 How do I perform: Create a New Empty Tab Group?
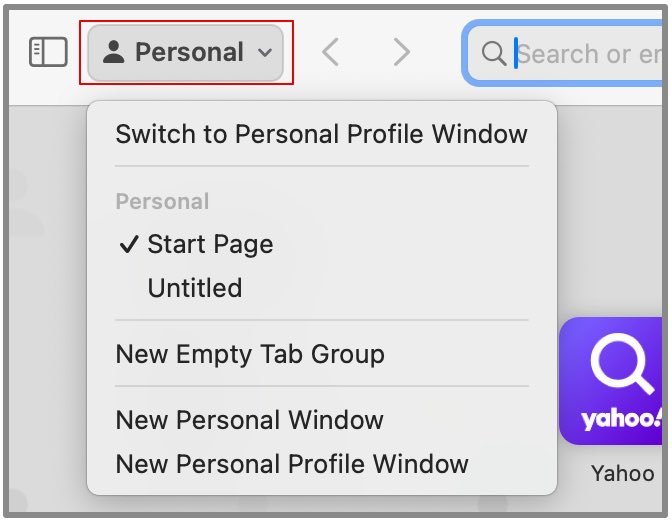click(x=250, y=354)
